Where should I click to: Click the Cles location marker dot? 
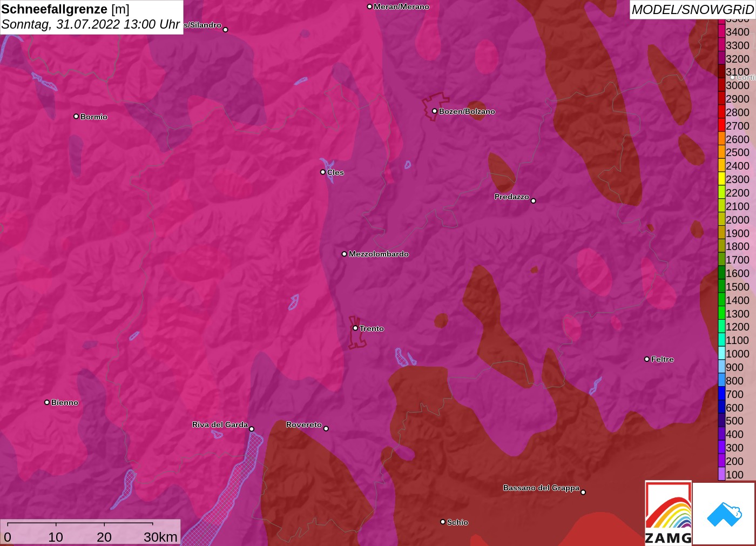point(323,172)
